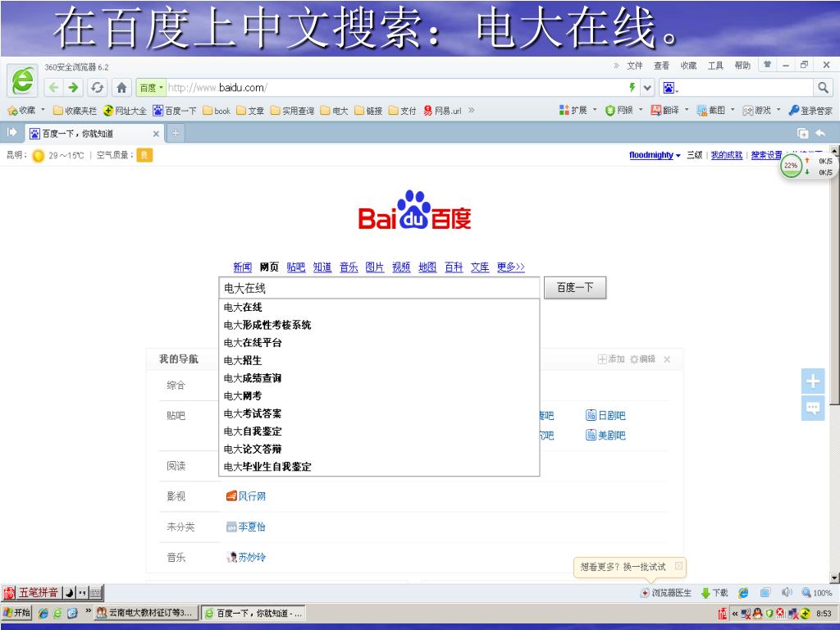Click the restore closed tab arrow icon

point(819,133)
